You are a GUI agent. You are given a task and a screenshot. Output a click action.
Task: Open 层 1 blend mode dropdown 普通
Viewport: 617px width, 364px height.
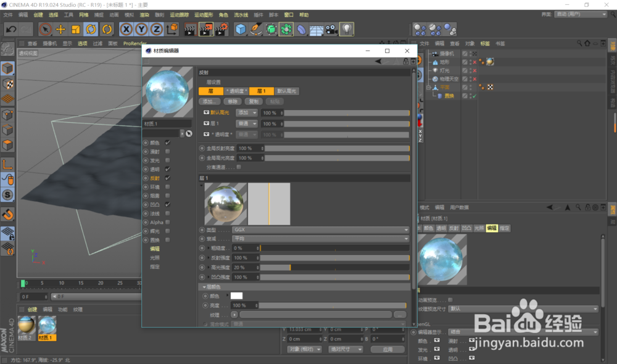click(246, 124)
